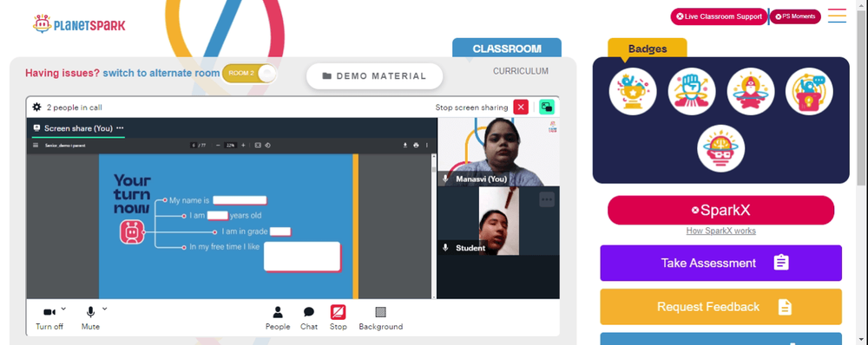868x345 pixels.
Task: Open DEMO MATERIAL folder
Action: (x=374, y=76)
